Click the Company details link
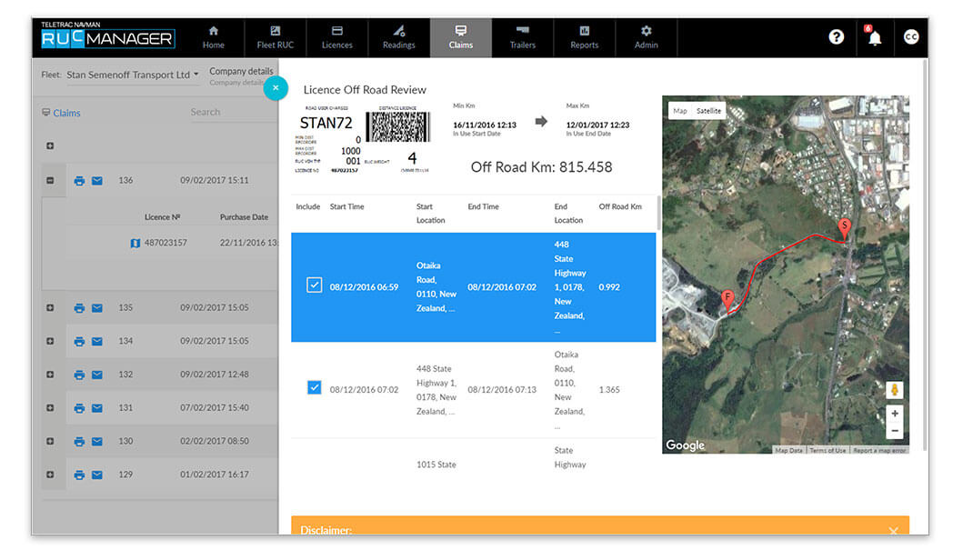 click(x=240, y=71)
